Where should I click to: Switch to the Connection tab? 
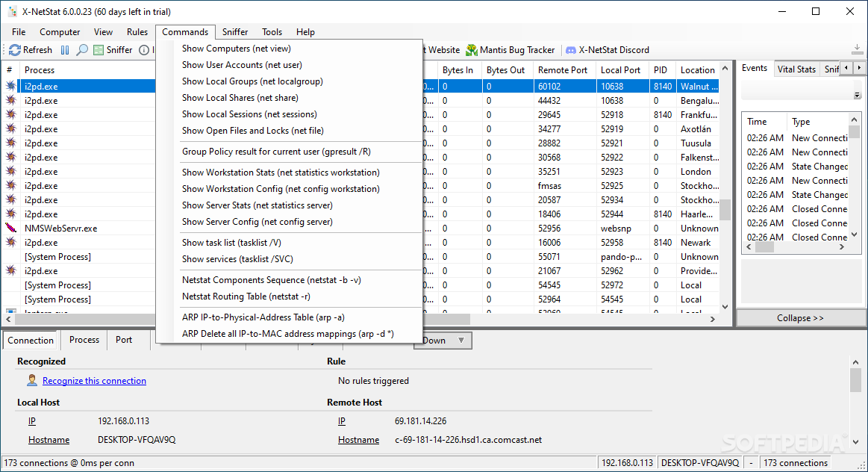31,340
